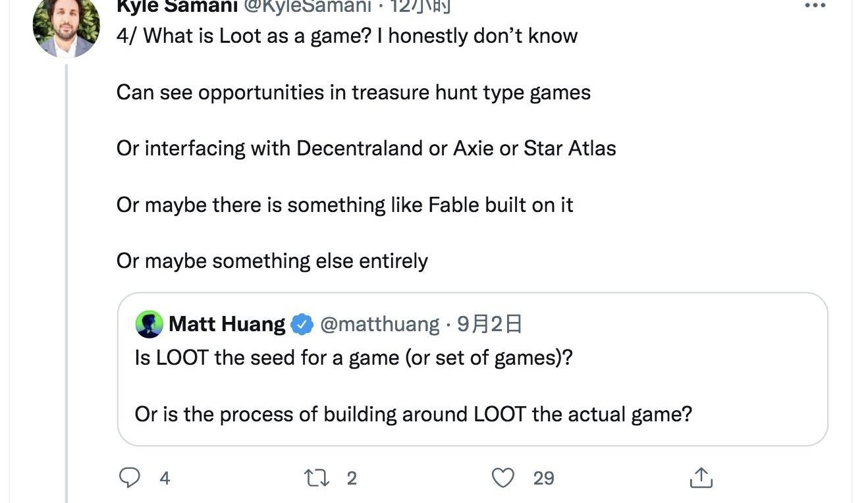
Task: Click Matt Huang's small avatar image
Action: pyautogui.click(x=149, y=324)
